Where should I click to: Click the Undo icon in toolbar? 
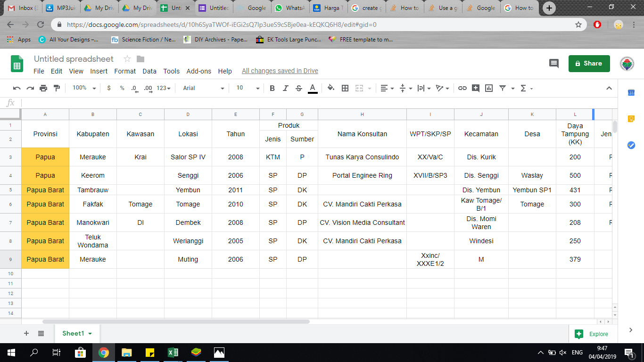pos(17,88)
